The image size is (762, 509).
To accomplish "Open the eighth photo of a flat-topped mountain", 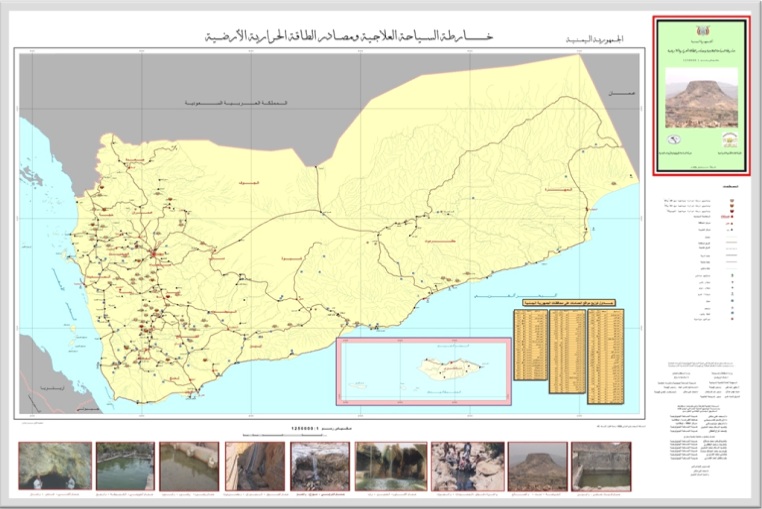I will pyautogui.click(x=537, y=467).
